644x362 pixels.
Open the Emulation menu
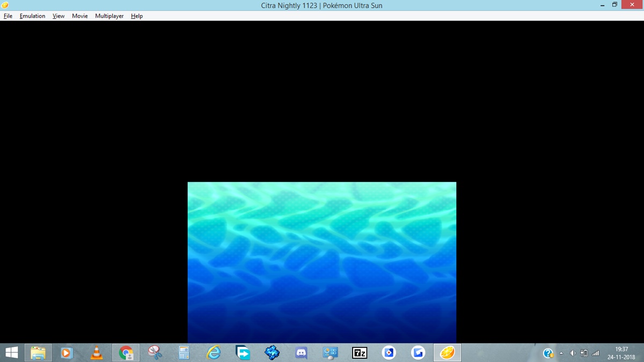[x=33, y=16]
